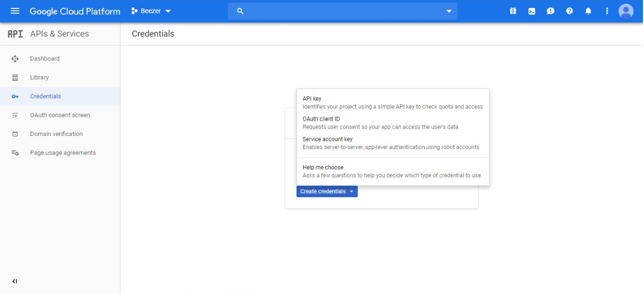View notifications bell icon
644x294 pixels.
tap(588, 11)
